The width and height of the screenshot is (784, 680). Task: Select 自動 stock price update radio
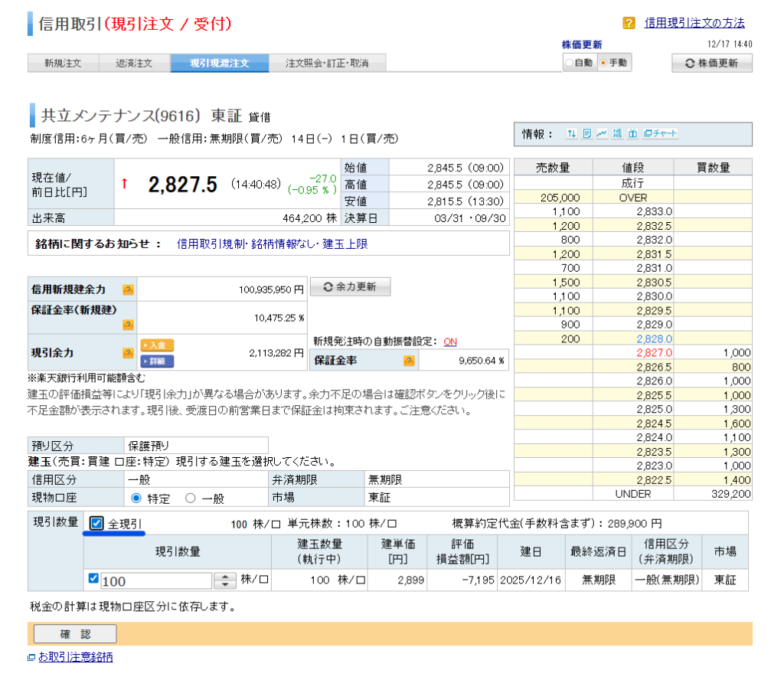pyautogui.click(x=570, y=63)
